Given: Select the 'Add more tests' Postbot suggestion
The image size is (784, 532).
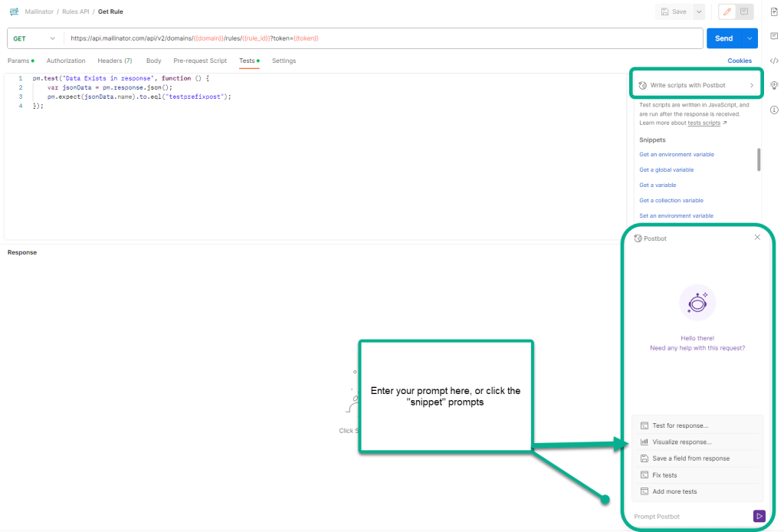Looking at the screenshot, I should pos(674,491).
